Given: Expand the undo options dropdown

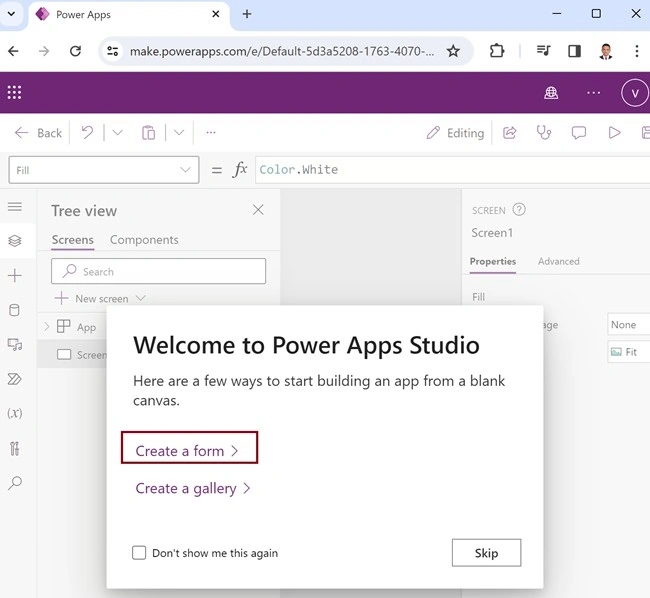Looking at the screenshot, I should point(118,133).
